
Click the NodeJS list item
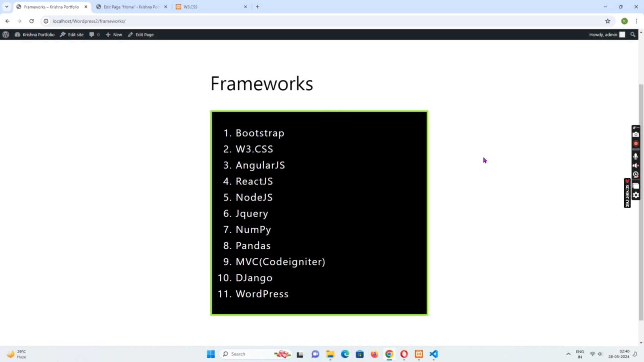coord(254,197)
